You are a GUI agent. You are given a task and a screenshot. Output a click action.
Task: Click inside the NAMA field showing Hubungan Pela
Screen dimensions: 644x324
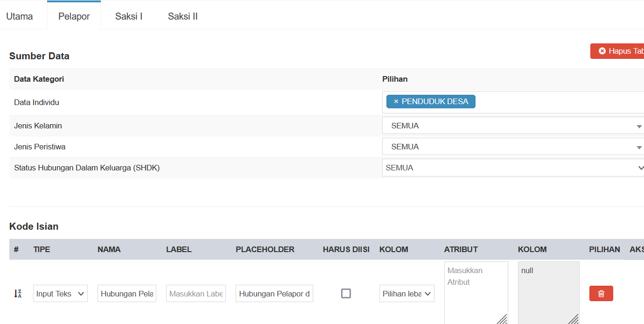tap(127, 293)
